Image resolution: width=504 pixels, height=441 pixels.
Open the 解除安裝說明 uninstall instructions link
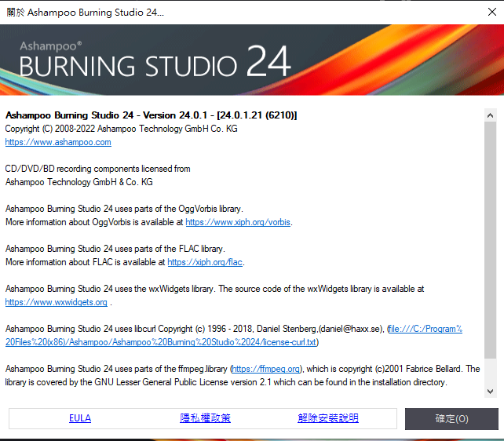tap(328, 418)
